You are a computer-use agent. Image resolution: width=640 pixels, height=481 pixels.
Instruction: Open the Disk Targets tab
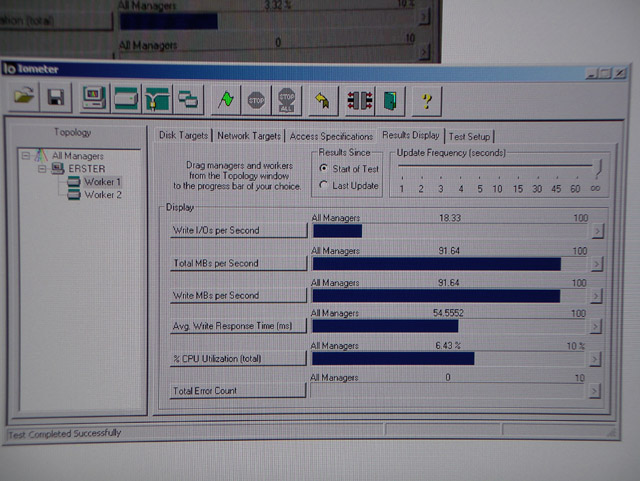click(x=183, y=135)
